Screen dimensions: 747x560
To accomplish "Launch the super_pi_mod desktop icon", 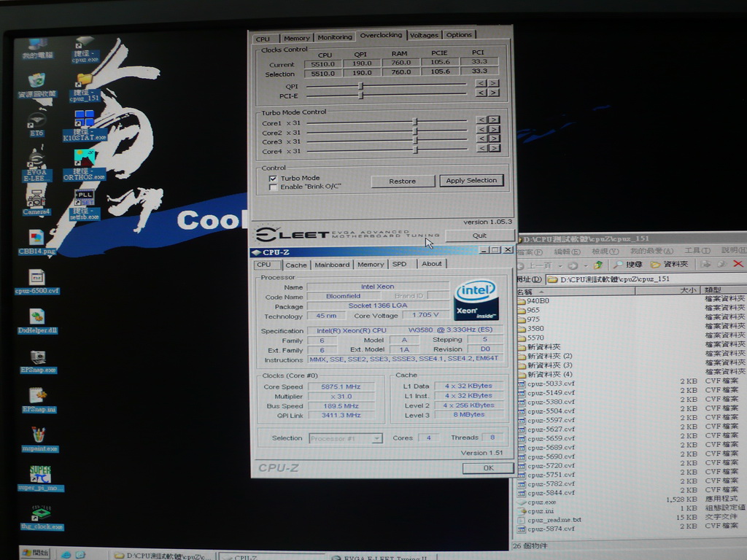I will click(41, 478).
